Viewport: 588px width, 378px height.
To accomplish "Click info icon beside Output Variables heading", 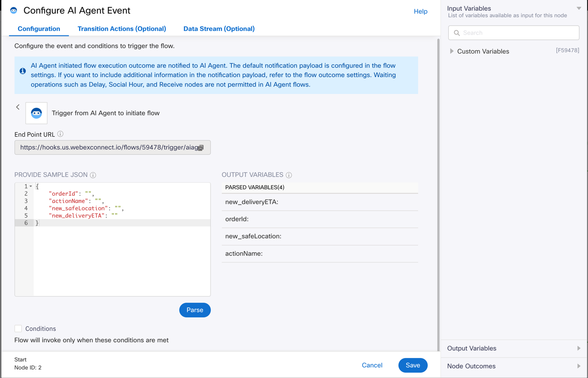I will click(289, 175).
